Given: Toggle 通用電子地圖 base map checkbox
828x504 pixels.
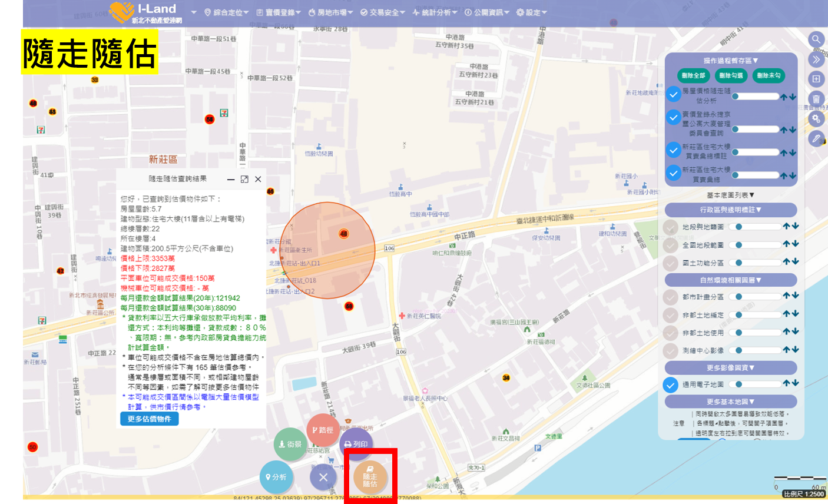Looking at the screenshot, I should tap(671, 384).
